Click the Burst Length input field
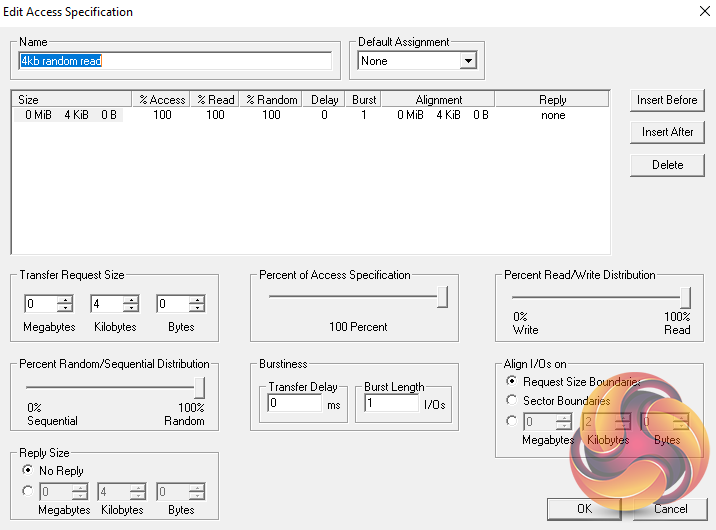716x530 pixels. pos(391,404)
